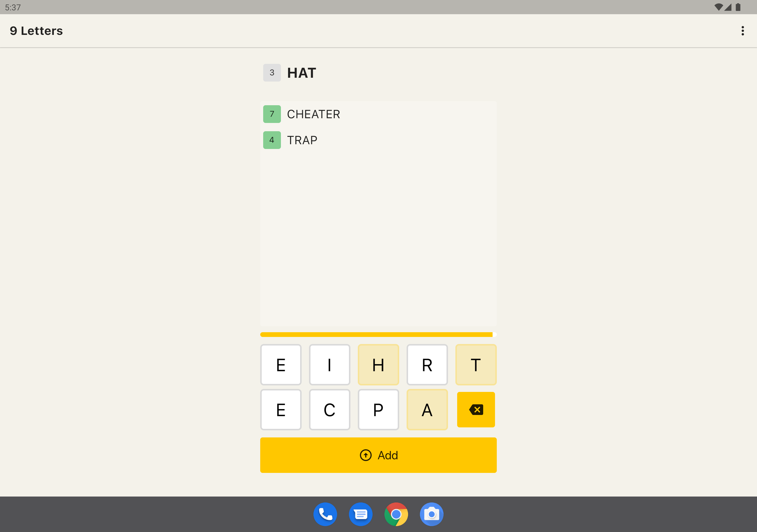Open the Camera app in dock
This screenshot has width=757, height=532.
coord(431,514)
